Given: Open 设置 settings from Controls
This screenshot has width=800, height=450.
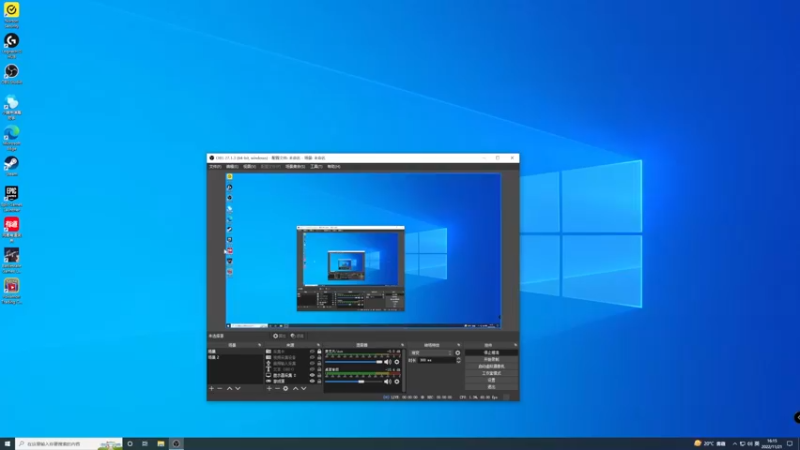Looking at the screenshot, I should pyautogui.click(x=491, y=380).
